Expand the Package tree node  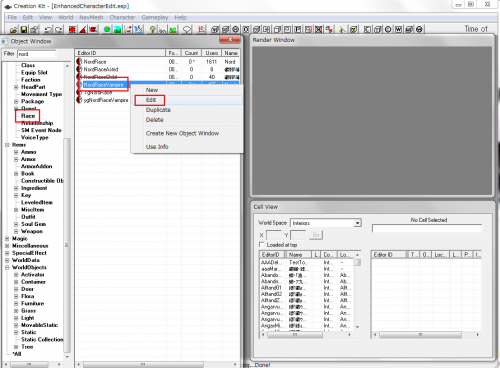[16, 101]
